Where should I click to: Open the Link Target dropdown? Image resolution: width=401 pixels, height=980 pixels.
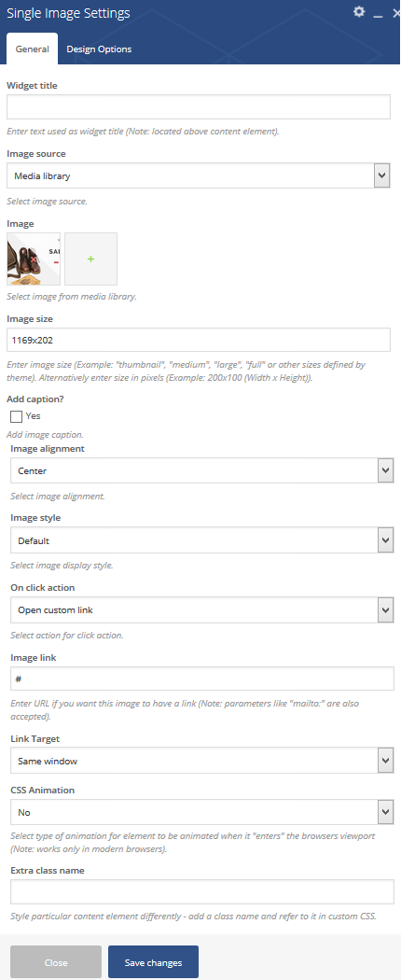point(201,761)
